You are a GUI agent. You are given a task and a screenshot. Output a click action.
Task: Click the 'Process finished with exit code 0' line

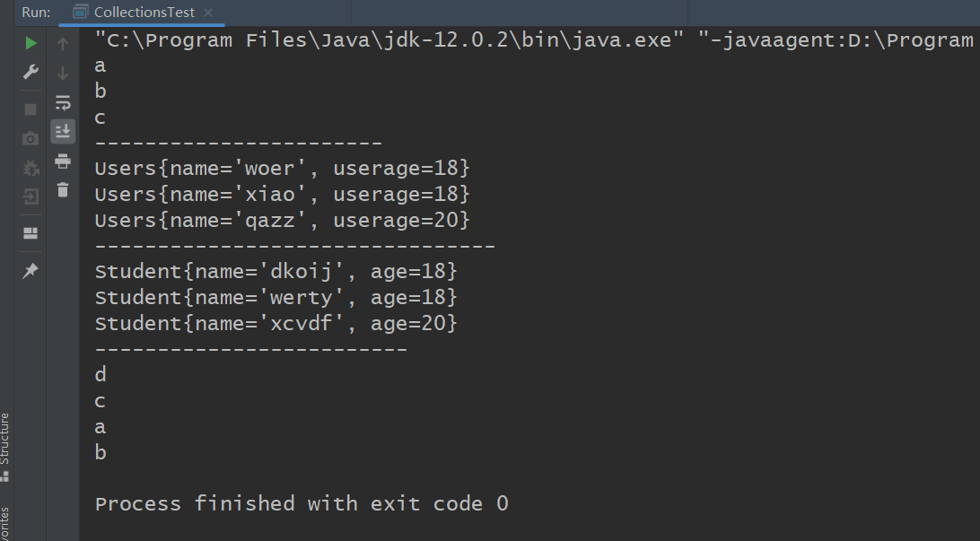tap(302, 503)
